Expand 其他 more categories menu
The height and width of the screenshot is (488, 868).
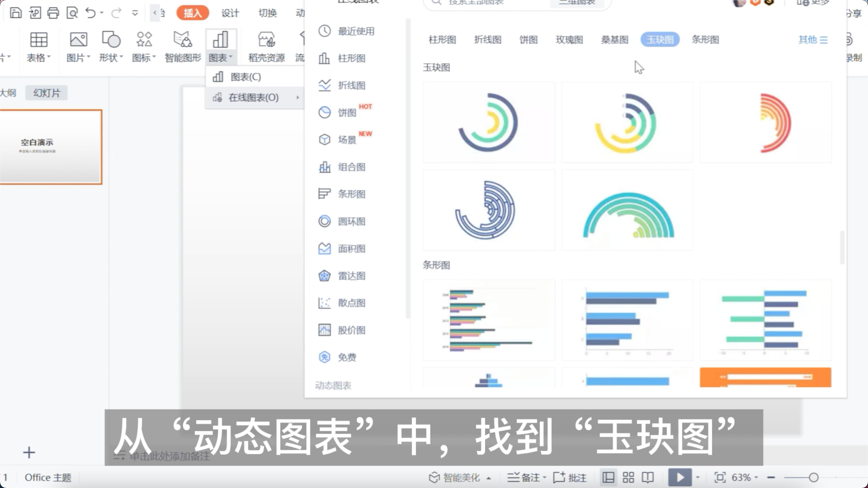click(813, 40)
